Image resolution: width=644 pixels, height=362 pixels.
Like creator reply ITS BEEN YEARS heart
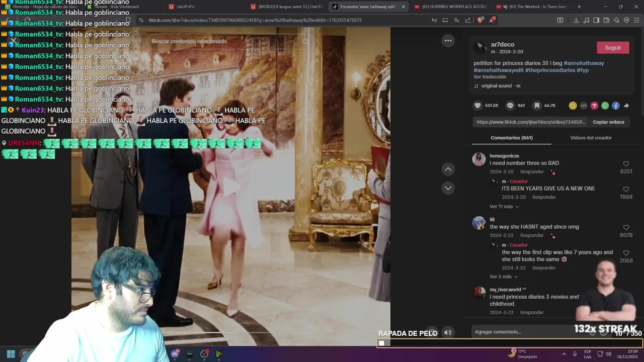(626, 190)
